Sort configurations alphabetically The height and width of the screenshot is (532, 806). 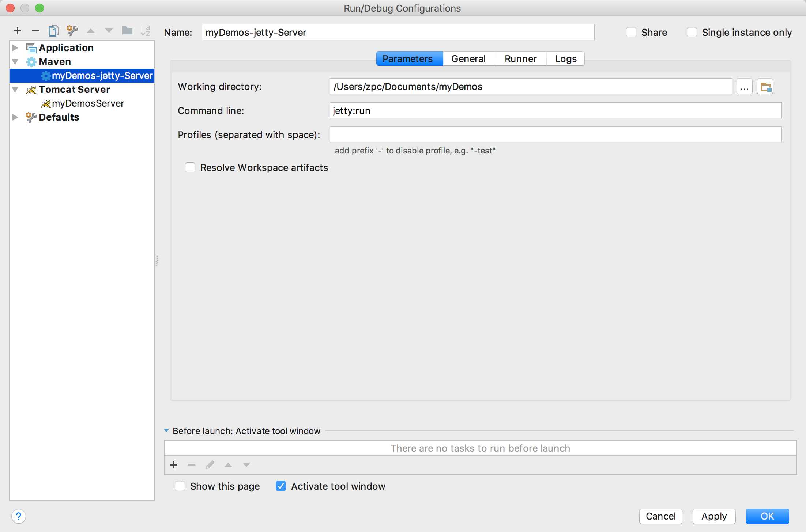145,31
